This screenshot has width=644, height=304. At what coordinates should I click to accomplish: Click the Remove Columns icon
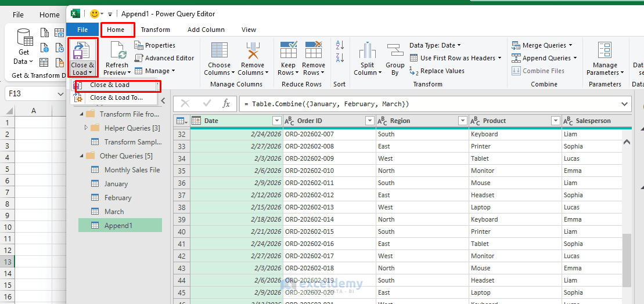(252, 50)
